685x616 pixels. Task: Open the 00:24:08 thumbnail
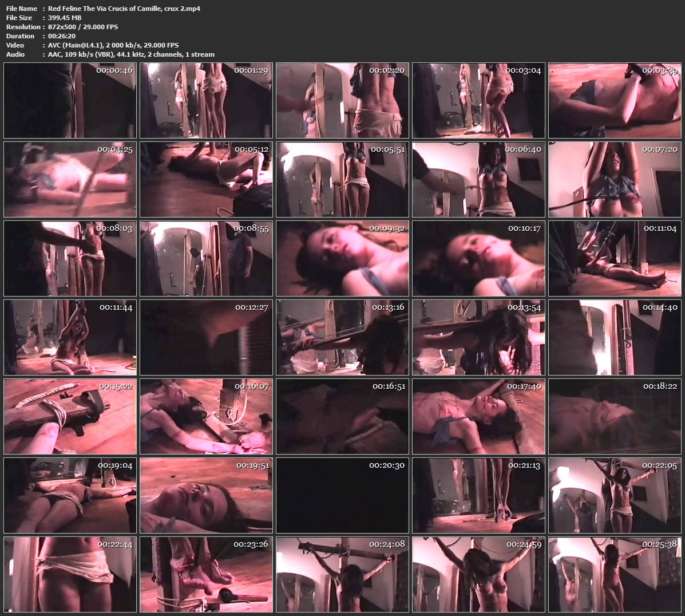coord(342,575)
